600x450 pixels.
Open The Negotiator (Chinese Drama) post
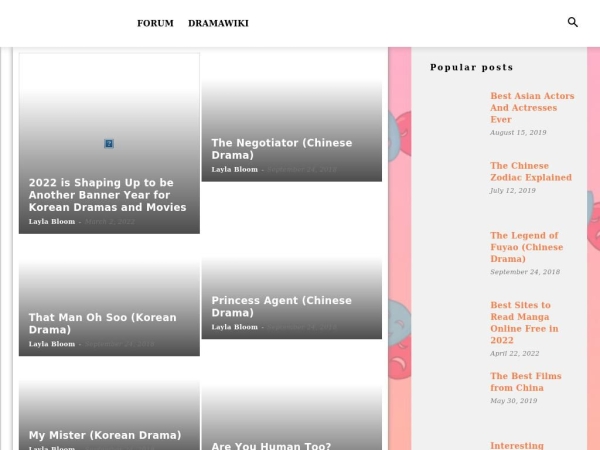[282, 149]
